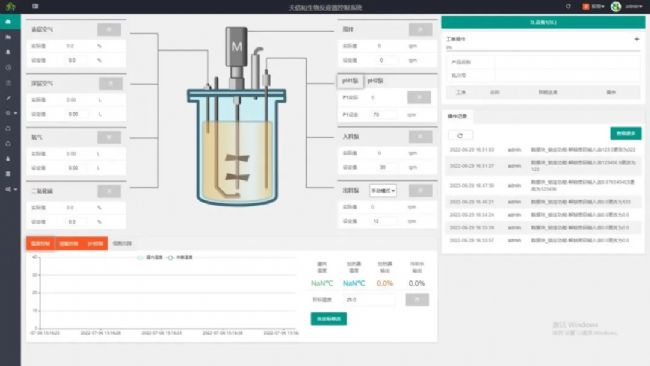The height and width of the screenshot is (366, 650).
Task: Expand the work operation panel arrow
Action: (637, 39)
